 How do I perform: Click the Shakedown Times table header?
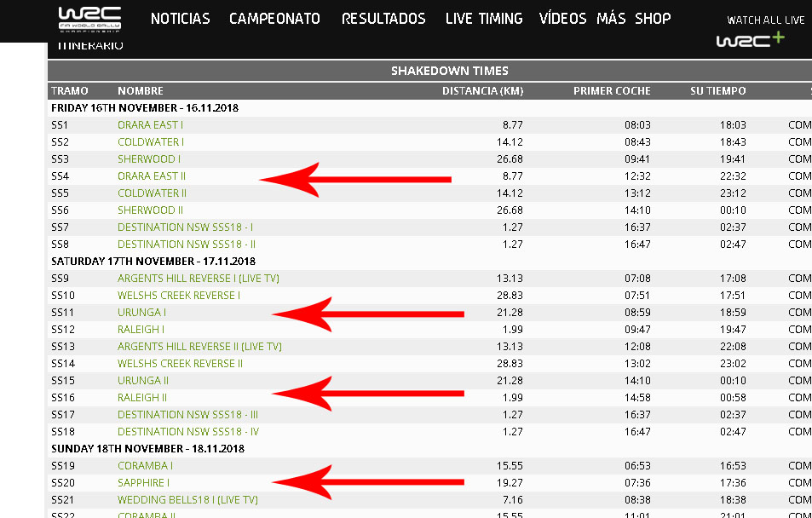click(x=449, y=71)
